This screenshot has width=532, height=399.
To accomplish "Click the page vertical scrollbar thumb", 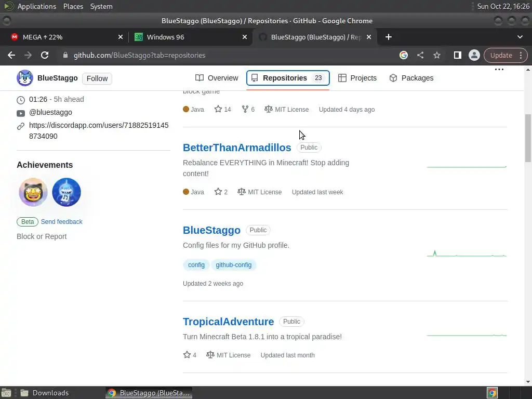I will tap(528, 138).
